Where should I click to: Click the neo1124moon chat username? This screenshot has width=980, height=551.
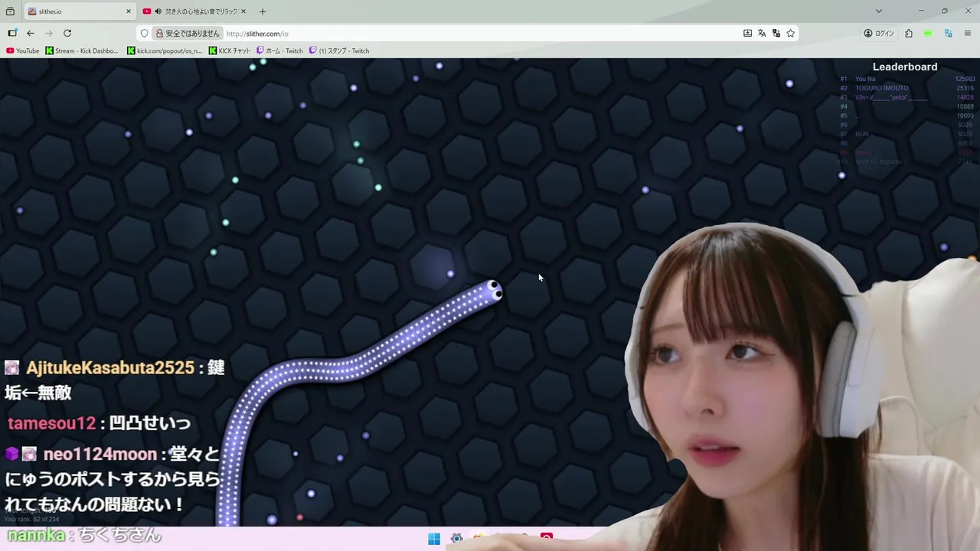(100, 455)
